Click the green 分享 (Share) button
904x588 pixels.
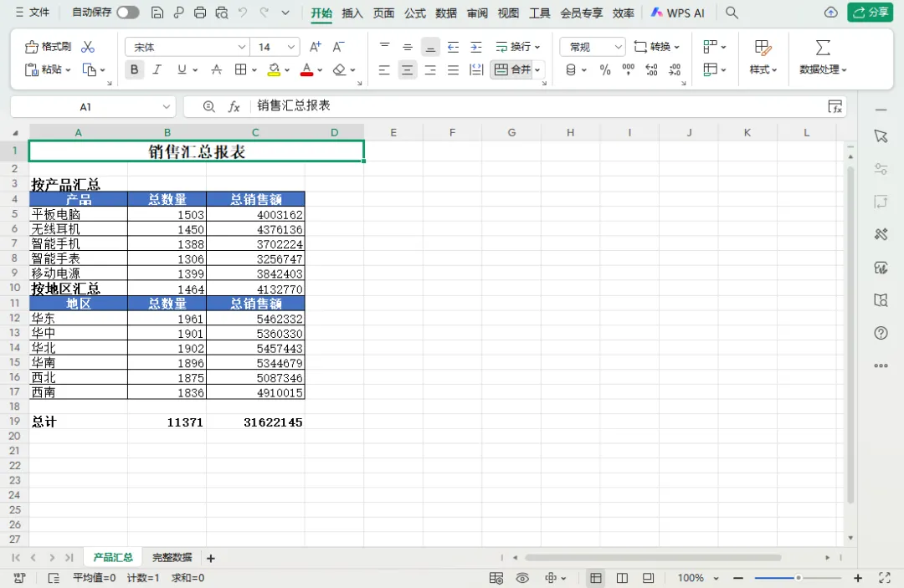click(x=869, y=13)
